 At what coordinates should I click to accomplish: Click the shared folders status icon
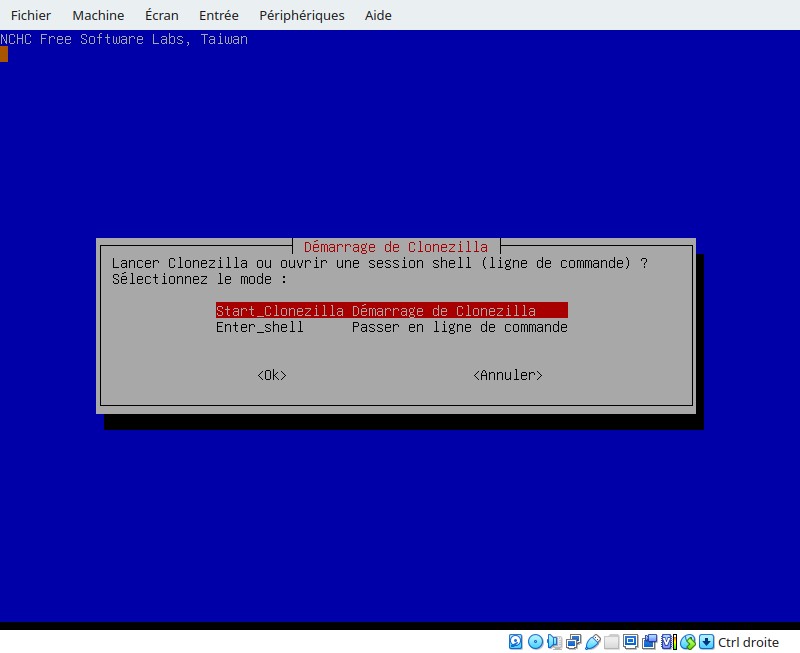coord(611,642)
